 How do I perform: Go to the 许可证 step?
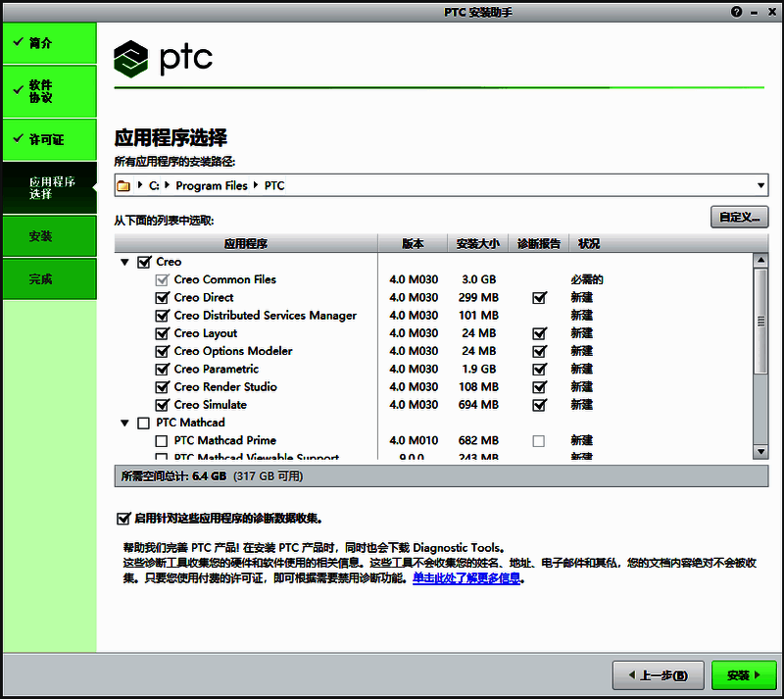pyautogui.click(x=48, y=139)
